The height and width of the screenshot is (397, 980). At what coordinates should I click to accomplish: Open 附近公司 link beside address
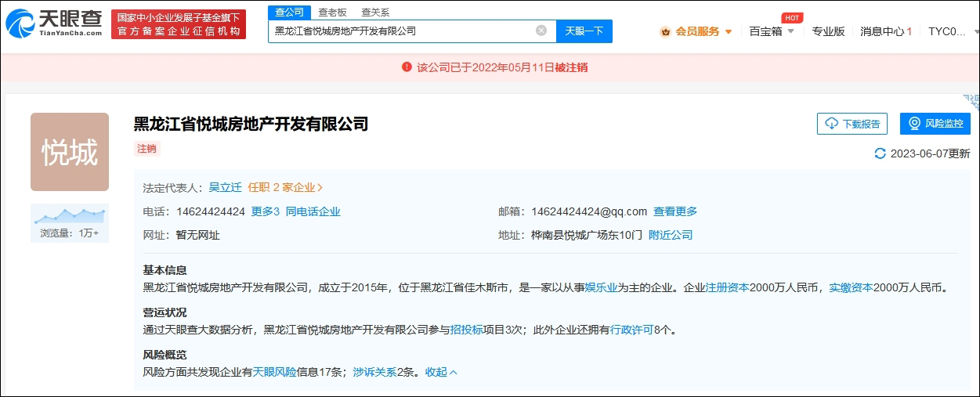tap(671, 235)
